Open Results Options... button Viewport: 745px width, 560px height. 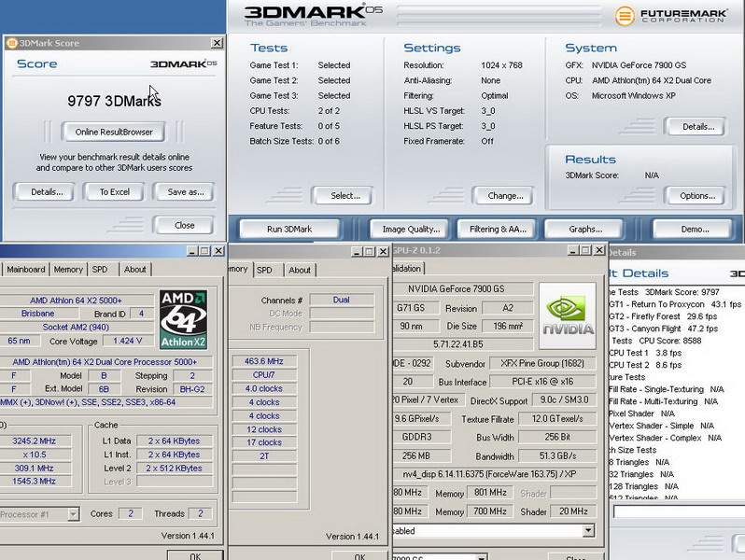coord(697,196)
